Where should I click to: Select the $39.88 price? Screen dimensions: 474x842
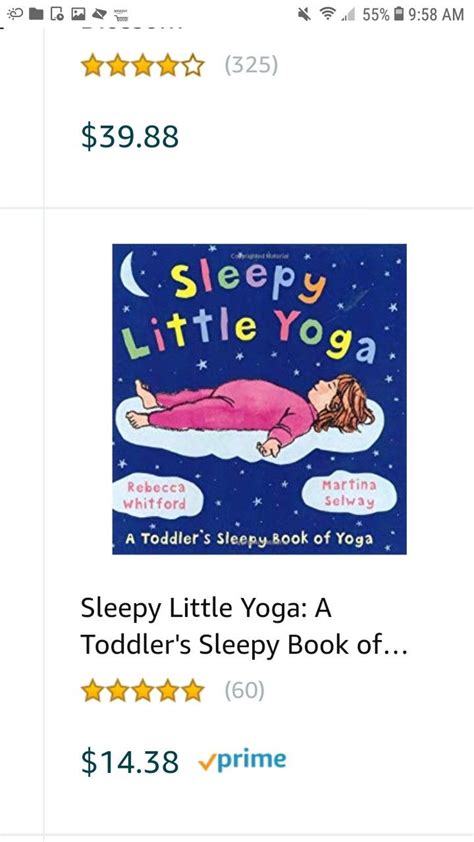click(x=129, y=136)
